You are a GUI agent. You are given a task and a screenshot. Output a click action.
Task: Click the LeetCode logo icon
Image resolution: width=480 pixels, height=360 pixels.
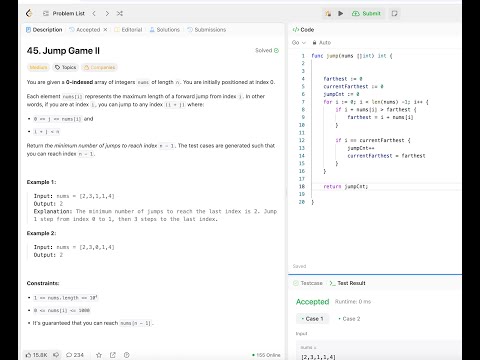pyautogui.click(x=29, y=13)
